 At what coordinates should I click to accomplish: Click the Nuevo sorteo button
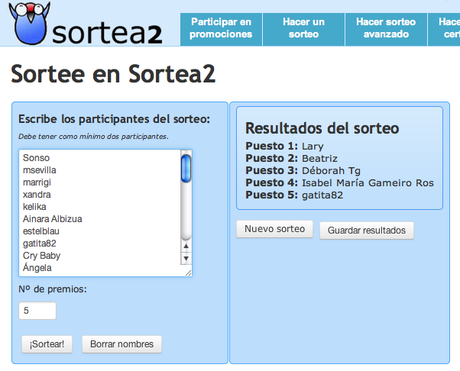pos(275,229)
